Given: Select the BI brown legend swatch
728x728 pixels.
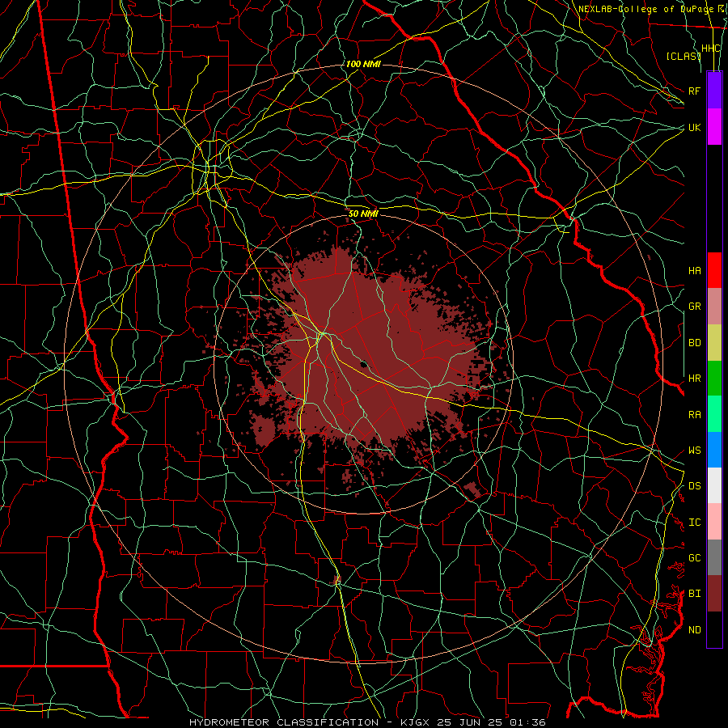Looking at the screenshot, I should pyautogui.click(x=714, y=594).
